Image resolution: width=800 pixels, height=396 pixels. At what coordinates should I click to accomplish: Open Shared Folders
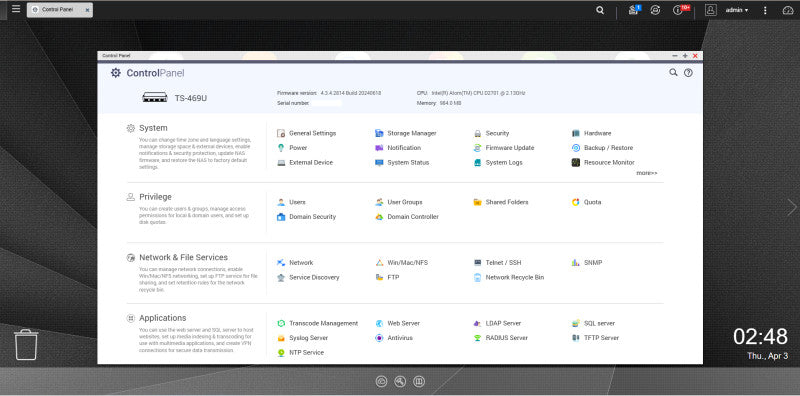coord(501,202)
